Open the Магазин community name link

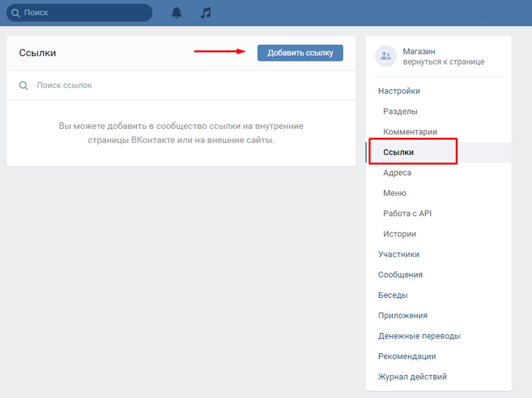tap(419, 51)
